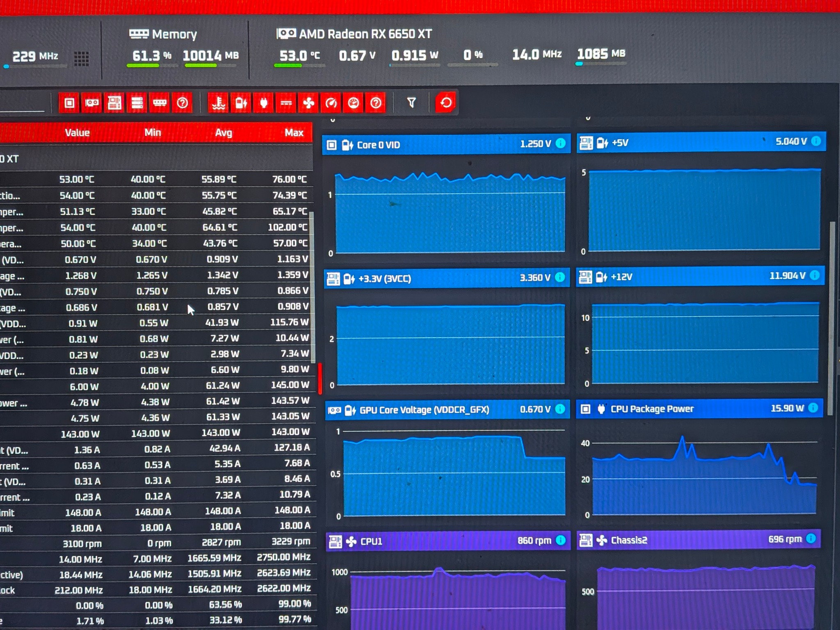
Task: Toggle the current sensor filter
Action: 286,103
